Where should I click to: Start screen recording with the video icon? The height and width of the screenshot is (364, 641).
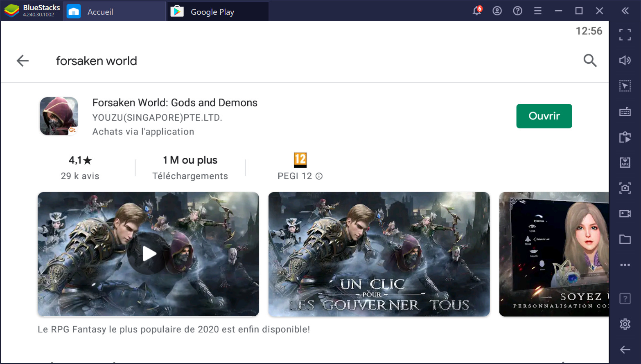pos(625,213)
